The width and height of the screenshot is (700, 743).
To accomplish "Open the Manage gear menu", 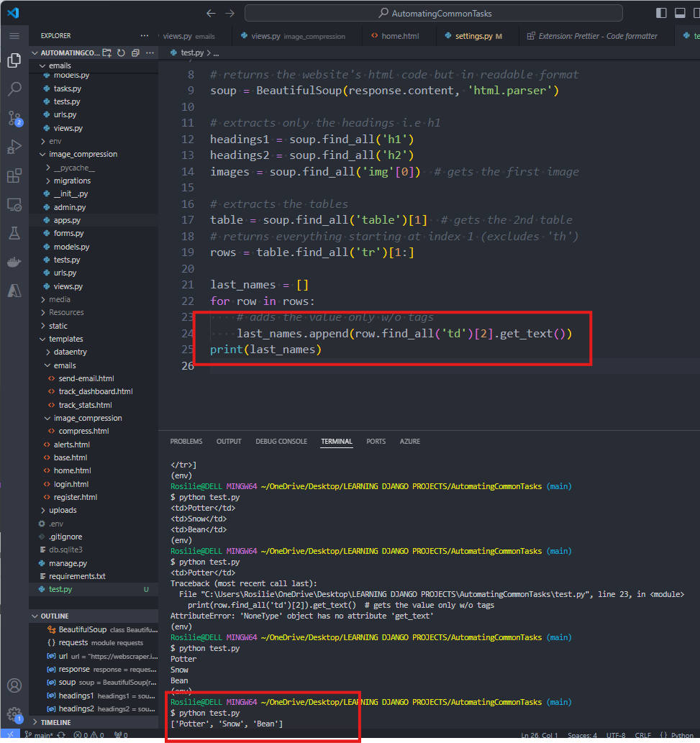I will pos(14,714).
